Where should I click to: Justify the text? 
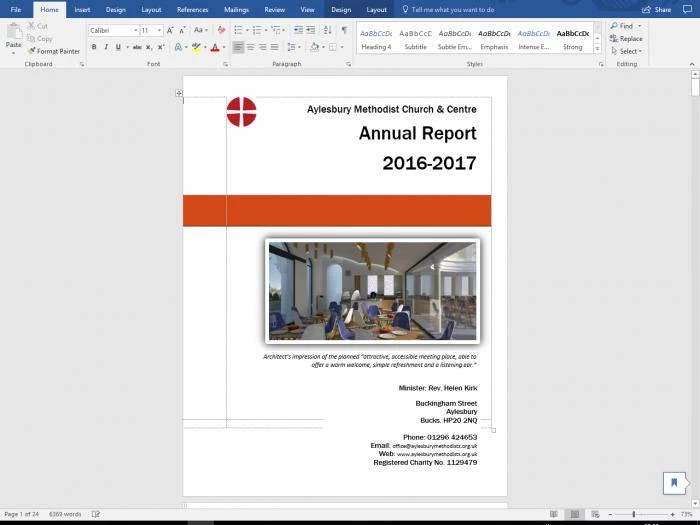(275, 47)
